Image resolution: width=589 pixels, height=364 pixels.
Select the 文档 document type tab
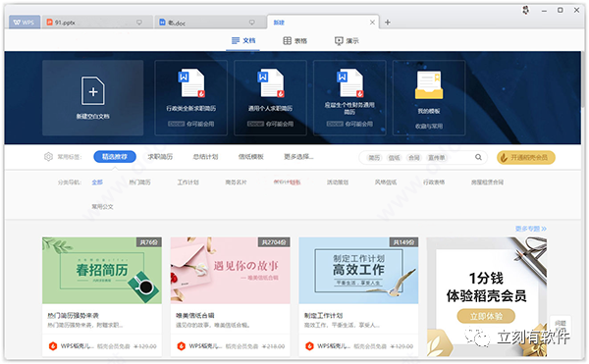tap(243, 40)
